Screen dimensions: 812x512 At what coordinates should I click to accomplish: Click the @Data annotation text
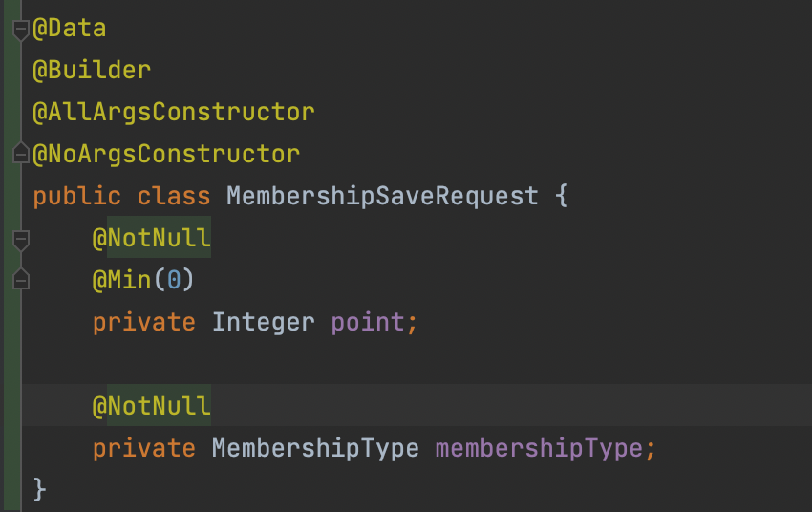coord(70,28)
